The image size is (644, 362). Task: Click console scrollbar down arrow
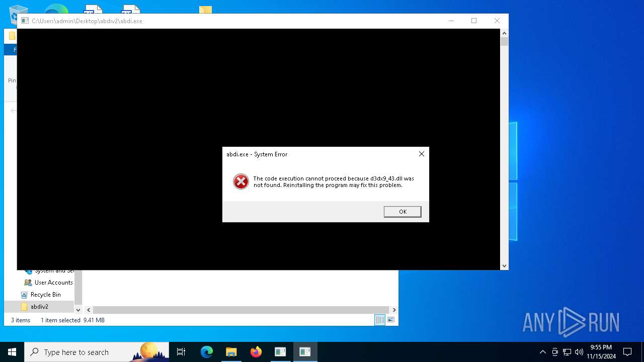504,266
